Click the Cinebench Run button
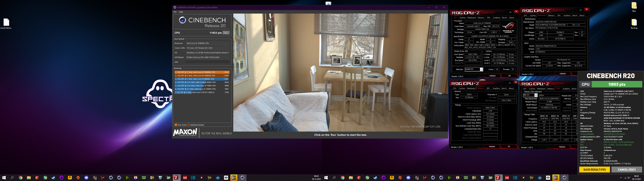Screen dimensions: 644x181 (x=226, y=33)
